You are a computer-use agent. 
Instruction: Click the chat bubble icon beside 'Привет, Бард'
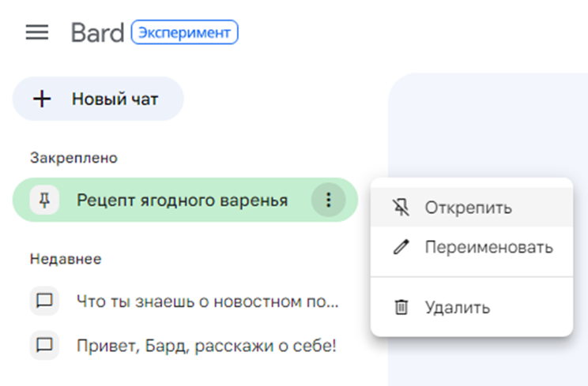pyautogui.click(x=45, y=345)
